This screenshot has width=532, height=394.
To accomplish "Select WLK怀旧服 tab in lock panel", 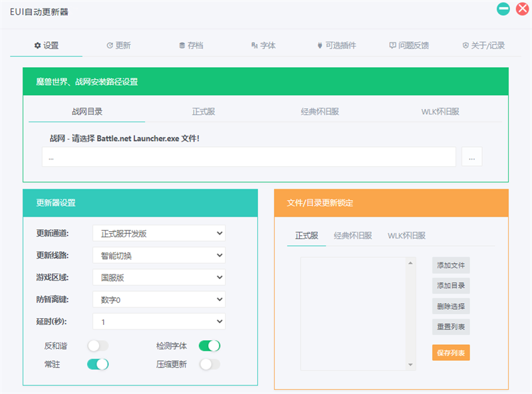I will pos(406,236).
